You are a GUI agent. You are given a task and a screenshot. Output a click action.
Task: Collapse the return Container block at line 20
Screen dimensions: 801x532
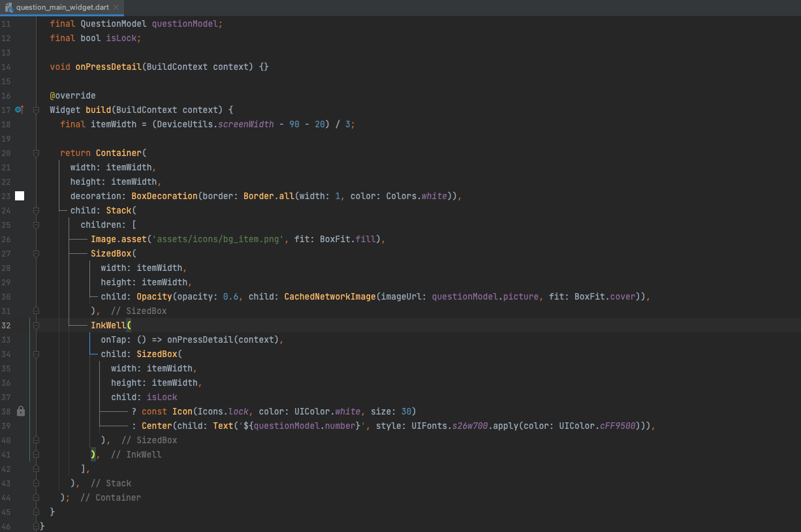pyautogui.click(x=37, y=153)
